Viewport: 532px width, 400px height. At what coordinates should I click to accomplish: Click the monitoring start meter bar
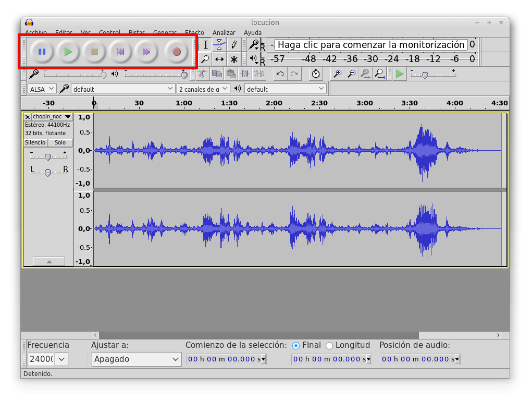tap(371, 44)
